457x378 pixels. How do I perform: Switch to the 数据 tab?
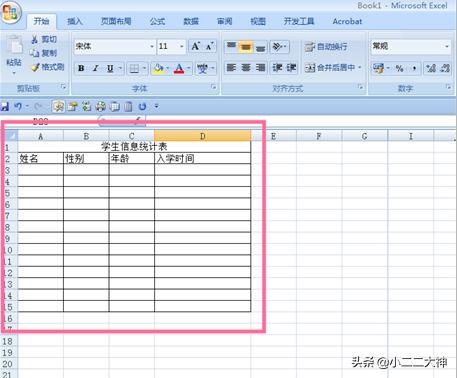[191, 21]
